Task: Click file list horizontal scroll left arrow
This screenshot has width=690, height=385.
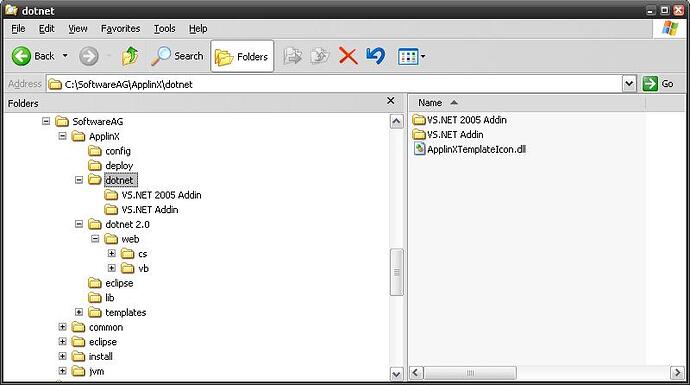Action: click(416, 373)
